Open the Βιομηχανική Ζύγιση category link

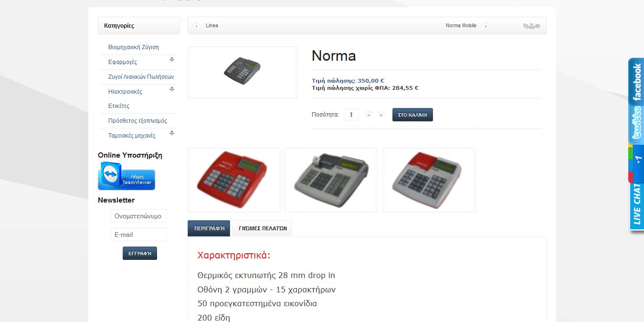pyautogui.click(x=134, y=47)
